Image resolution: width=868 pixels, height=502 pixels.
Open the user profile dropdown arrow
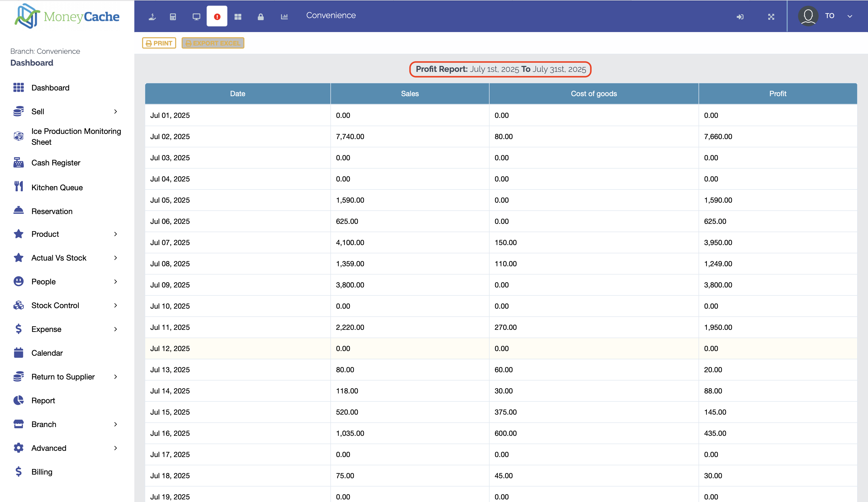click(x=850, y=16)
